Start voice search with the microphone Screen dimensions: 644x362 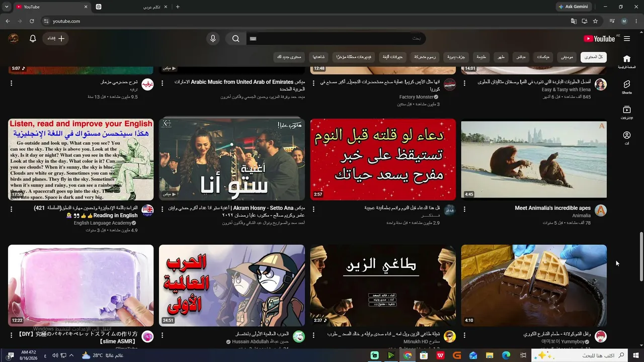[x=213, y=39]
